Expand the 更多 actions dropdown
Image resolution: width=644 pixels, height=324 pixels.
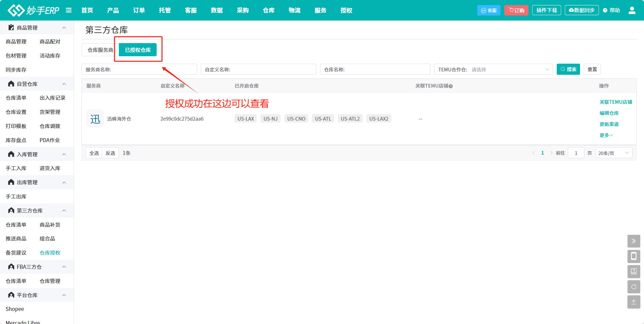coord(606,135)
